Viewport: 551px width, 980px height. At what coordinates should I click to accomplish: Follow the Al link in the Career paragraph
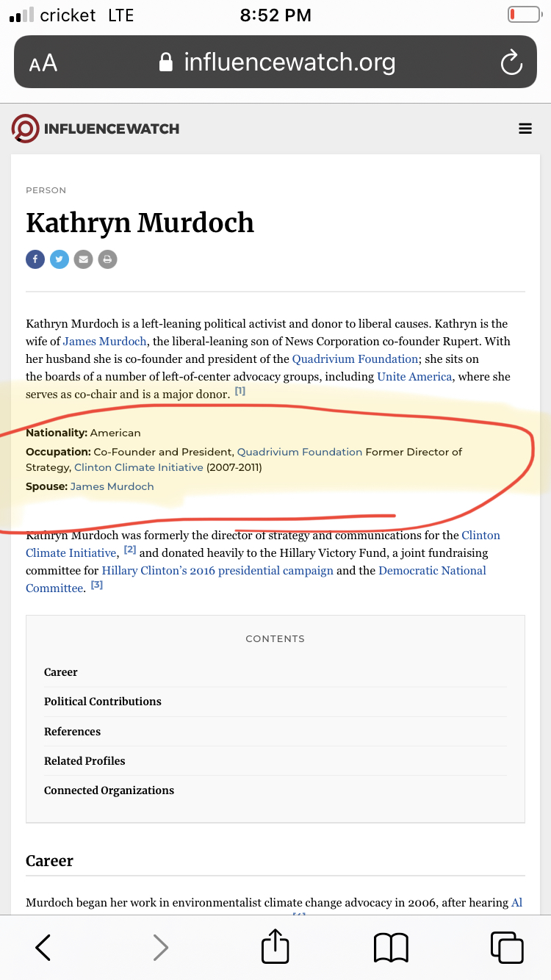[516, 903]
